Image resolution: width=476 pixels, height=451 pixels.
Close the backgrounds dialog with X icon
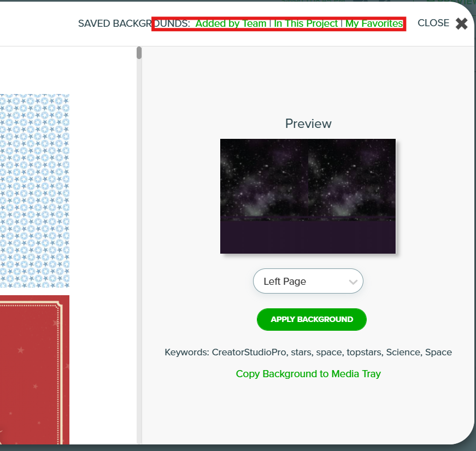coord(461,24)
